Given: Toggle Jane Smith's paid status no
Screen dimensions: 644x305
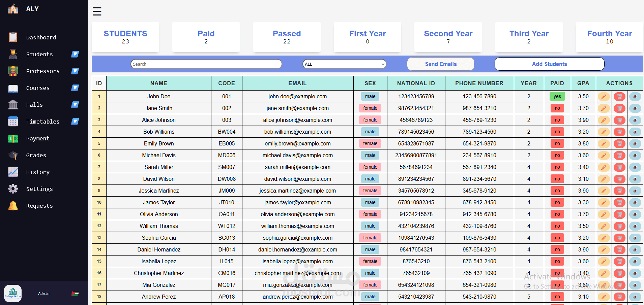Looking at the screenshot, I should (x=557, y=108).
